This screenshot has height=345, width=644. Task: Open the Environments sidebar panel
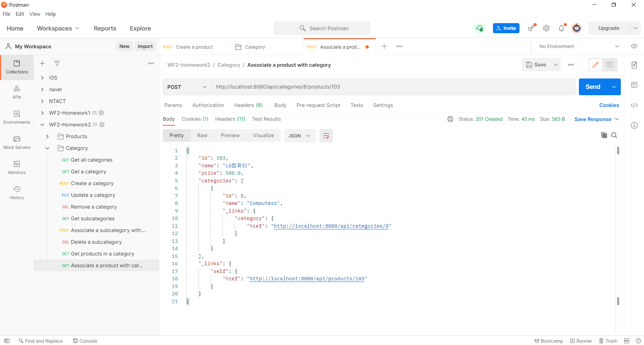(x=17, y=117)
